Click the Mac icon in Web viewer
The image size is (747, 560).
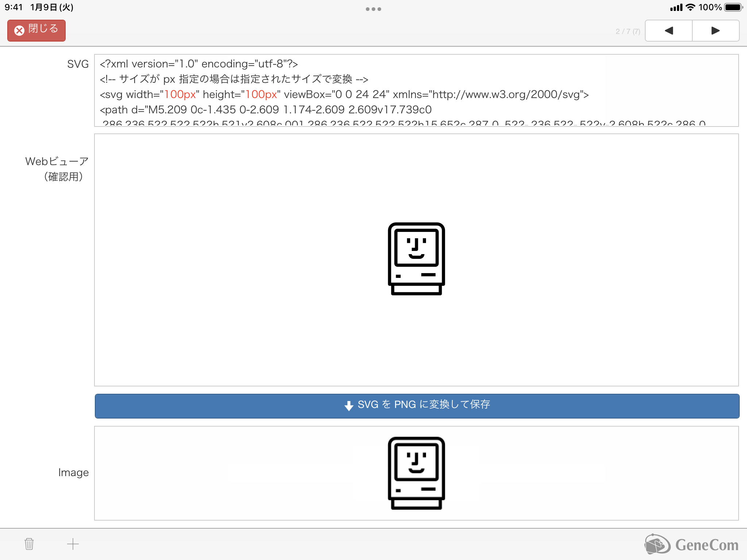click(x=417, y=259)
